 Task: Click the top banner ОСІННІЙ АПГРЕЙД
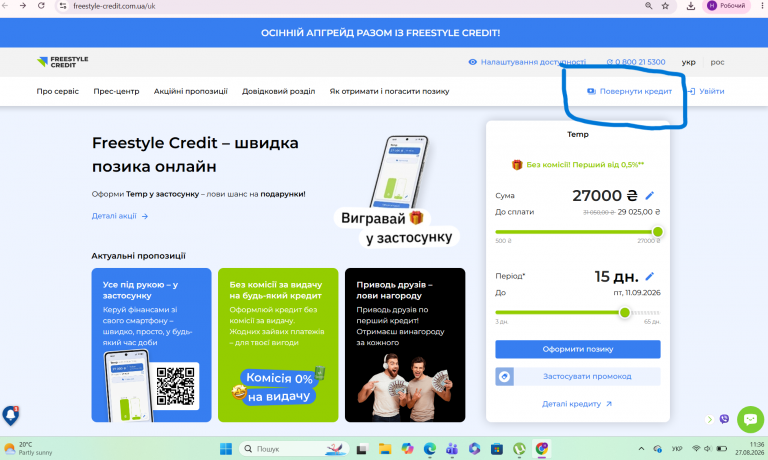click(x=380, y=33)
